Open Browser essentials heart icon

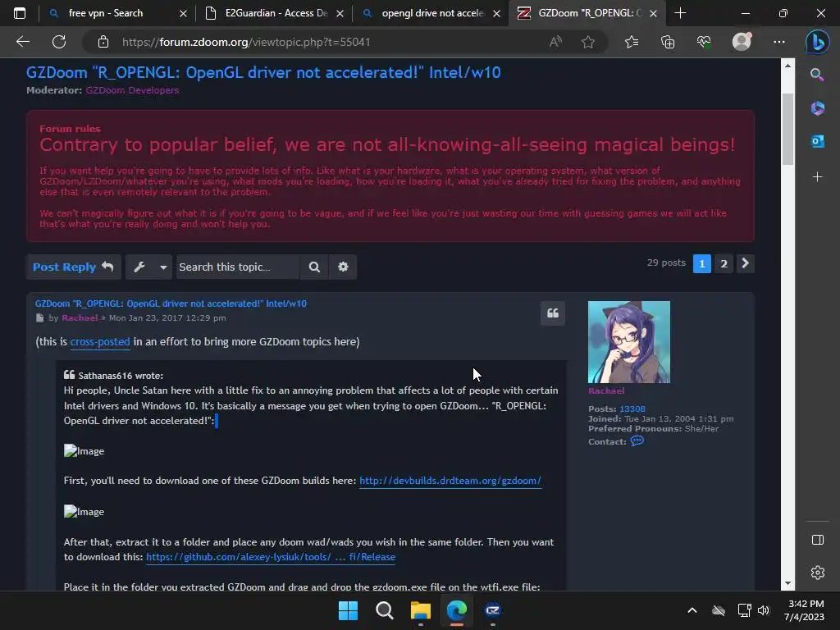pyautogui.click(x=704, y=42)
